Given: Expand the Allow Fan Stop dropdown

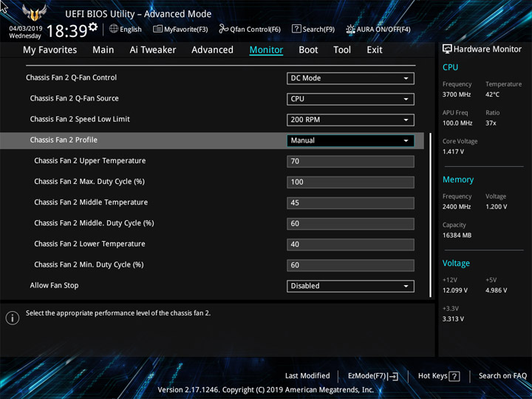Looking at the screenshot, I should click(350, 286).
